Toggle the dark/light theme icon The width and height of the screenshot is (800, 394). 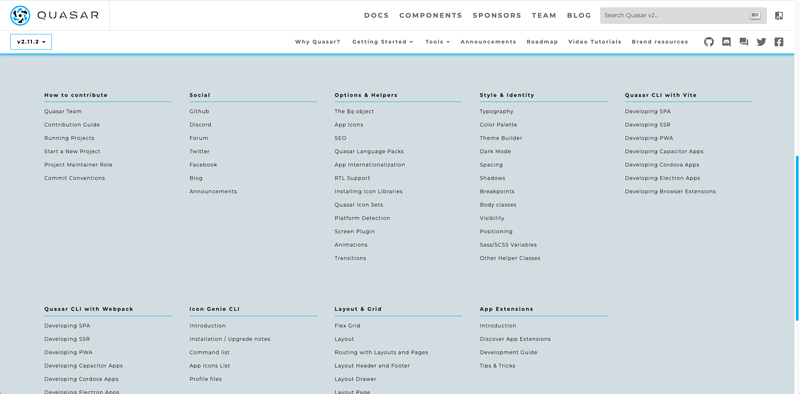tap(779, 16)
